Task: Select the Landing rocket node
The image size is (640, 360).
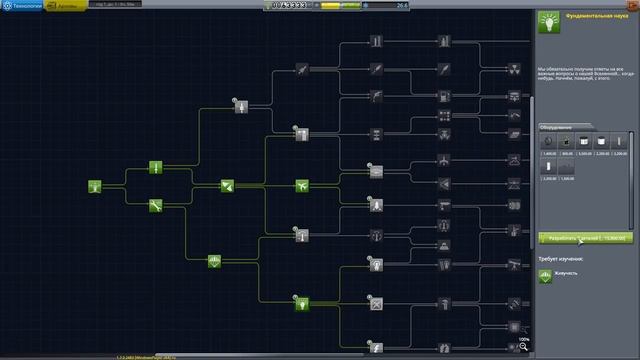Action: [376, 205]
